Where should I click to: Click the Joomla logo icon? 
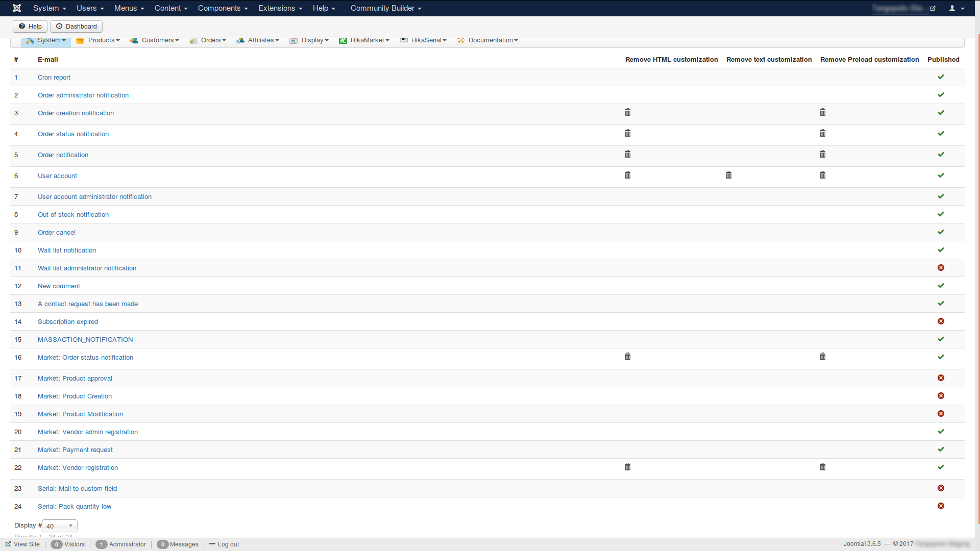tap(17, 8)
